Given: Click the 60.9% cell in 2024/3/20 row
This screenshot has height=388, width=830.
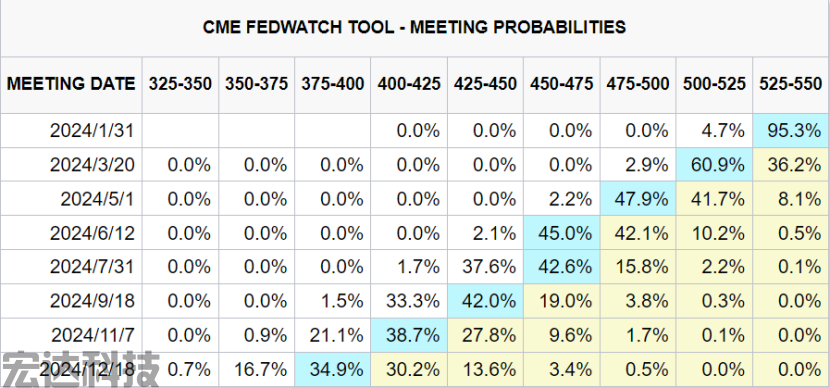Looking at the screenshot, I should pyautogui.click(x=714, y=165).
